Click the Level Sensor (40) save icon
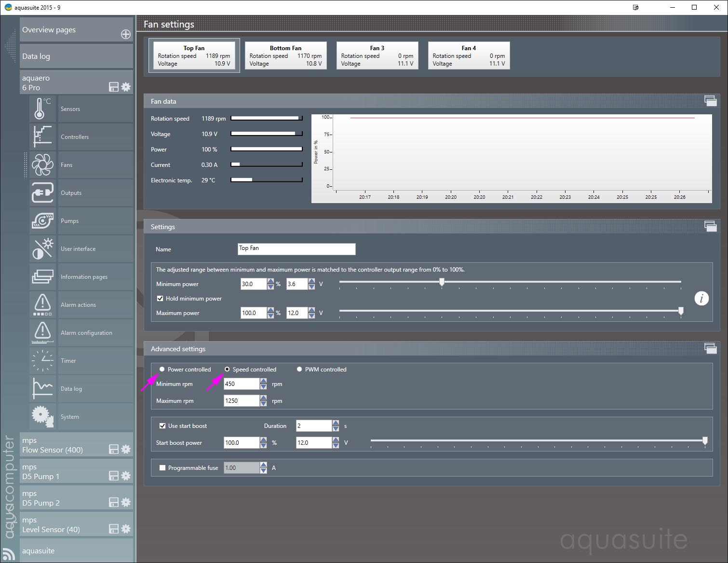 pos(114,529)
